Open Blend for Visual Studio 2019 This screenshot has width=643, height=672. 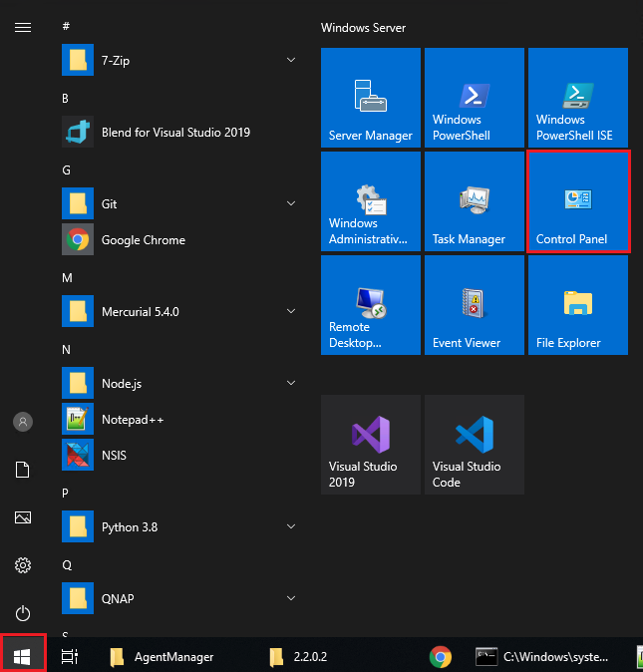179,132
